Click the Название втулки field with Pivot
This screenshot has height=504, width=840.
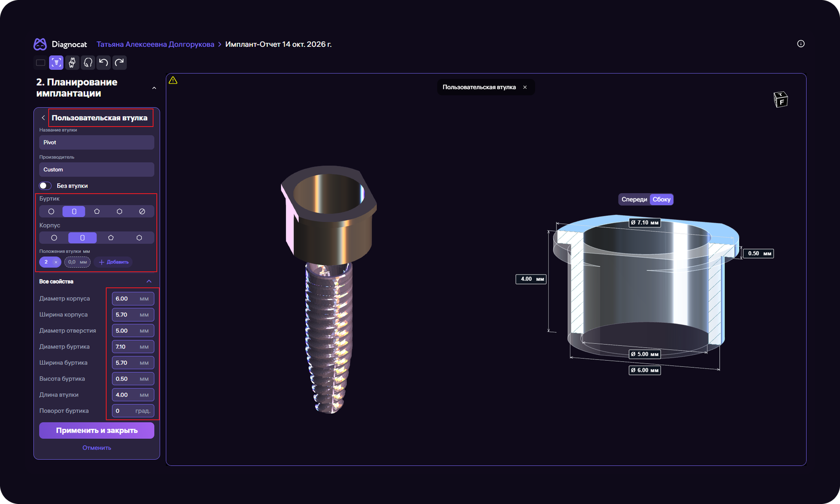97,142
